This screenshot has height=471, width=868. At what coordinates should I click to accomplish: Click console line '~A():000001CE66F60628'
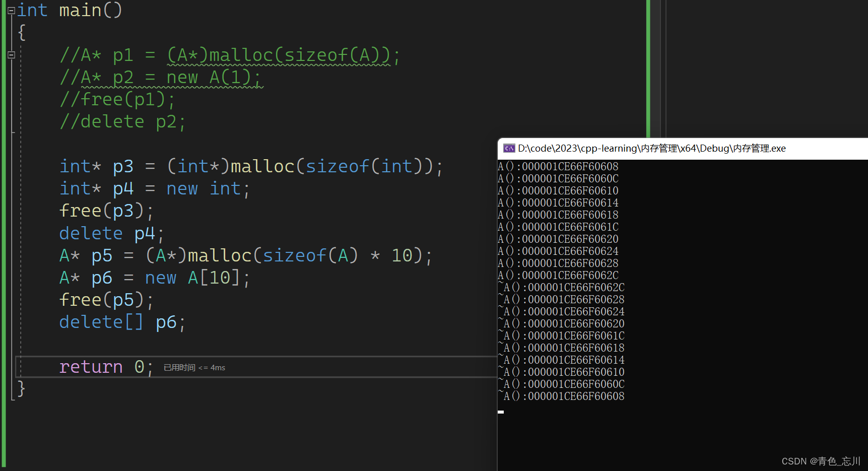coord(561,299)
